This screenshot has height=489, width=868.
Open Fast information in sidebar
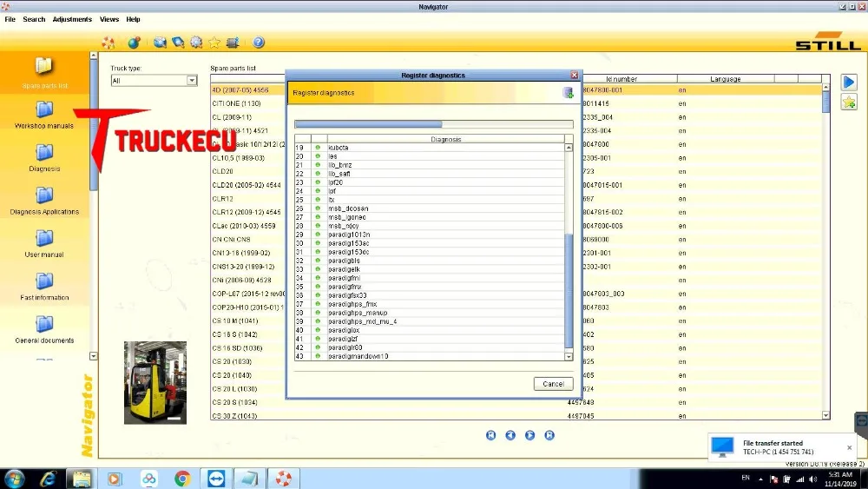pos(44,287)
